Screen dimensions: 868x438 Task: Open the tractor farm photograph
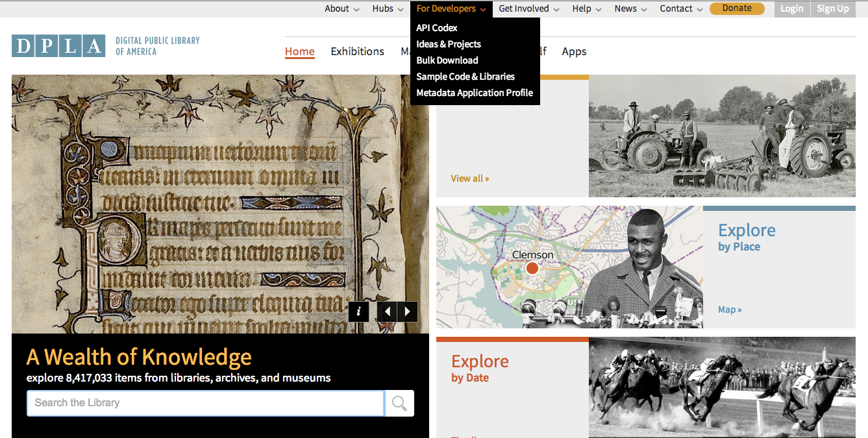click(722, 136)
